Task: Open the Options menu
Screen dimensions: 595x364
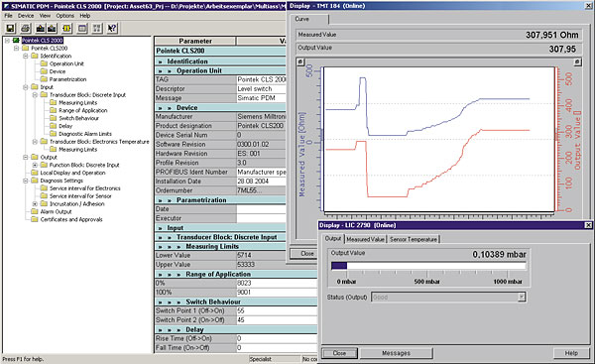Action: (64, 16)
